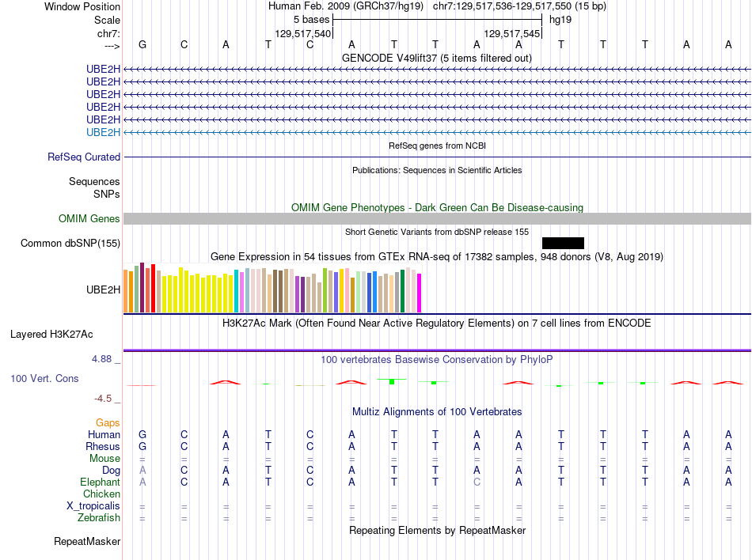
Task: Select the Zebrafish alignment row label
Action: point(99,518)
